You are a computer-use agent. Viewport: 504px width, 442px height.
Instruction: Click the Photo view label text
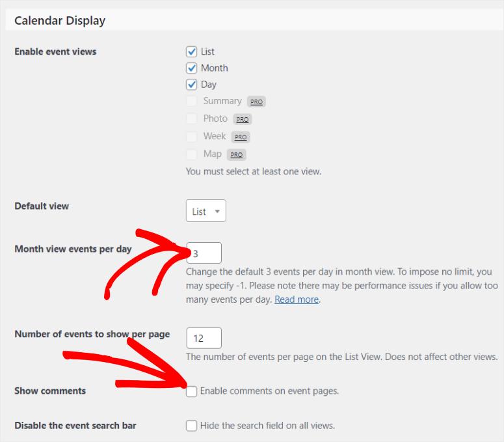pyautogui.click(x=215, y=118)
